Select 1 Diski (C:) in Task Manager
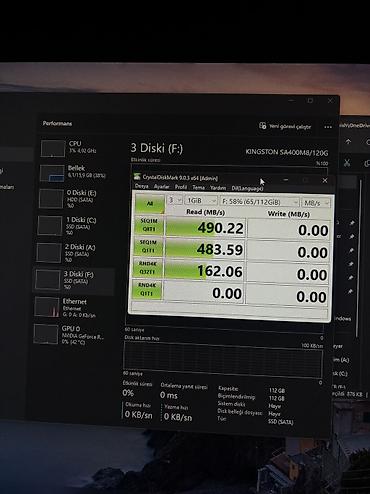Viewport: 370px width, 494px height. (x=74, y=225)
